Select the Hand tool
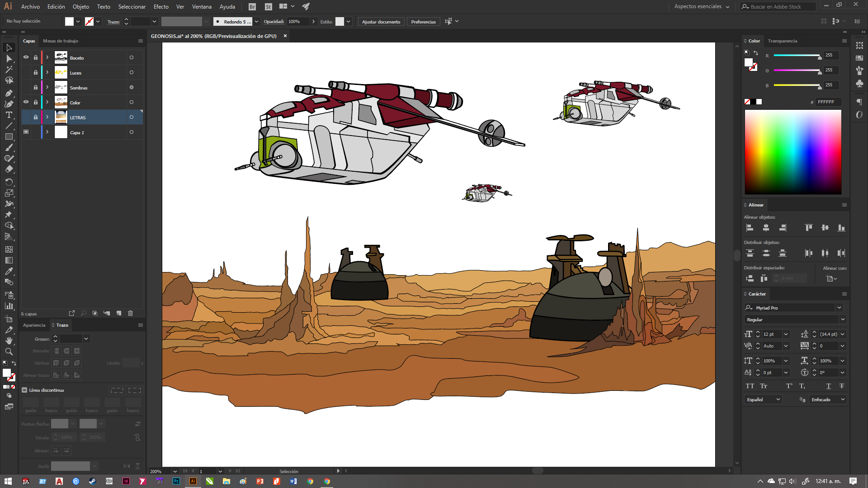 click(x=9, y=341)
